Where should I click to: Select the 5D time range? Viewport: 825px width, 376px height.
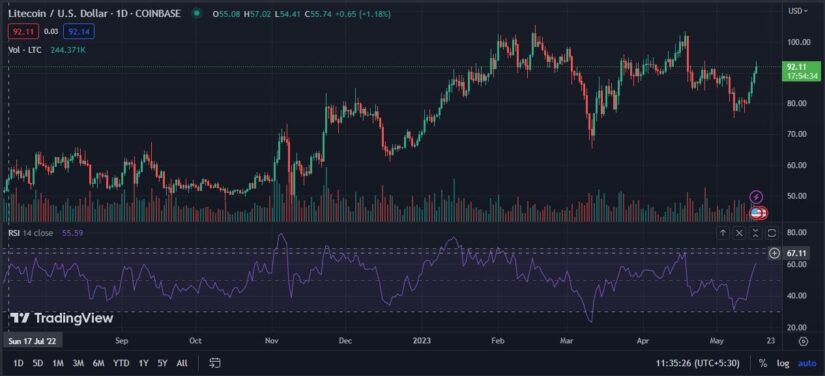pos(37,363)
